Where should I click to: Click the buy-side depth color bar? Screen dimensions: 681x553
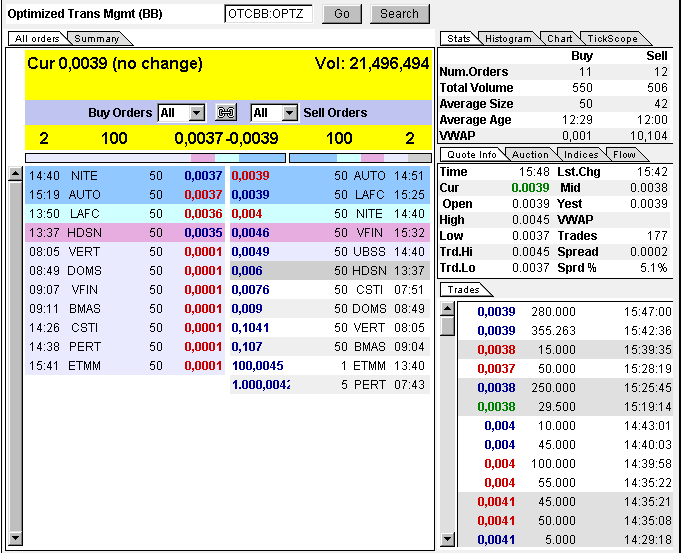point(155,157)
